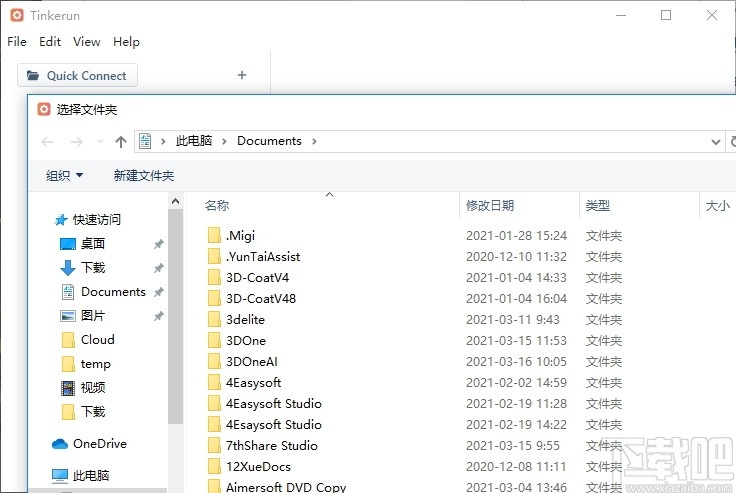Select 此电脑 in the address breadcrumb
Viewport: 736px width, 493px height.
[194, 141]
